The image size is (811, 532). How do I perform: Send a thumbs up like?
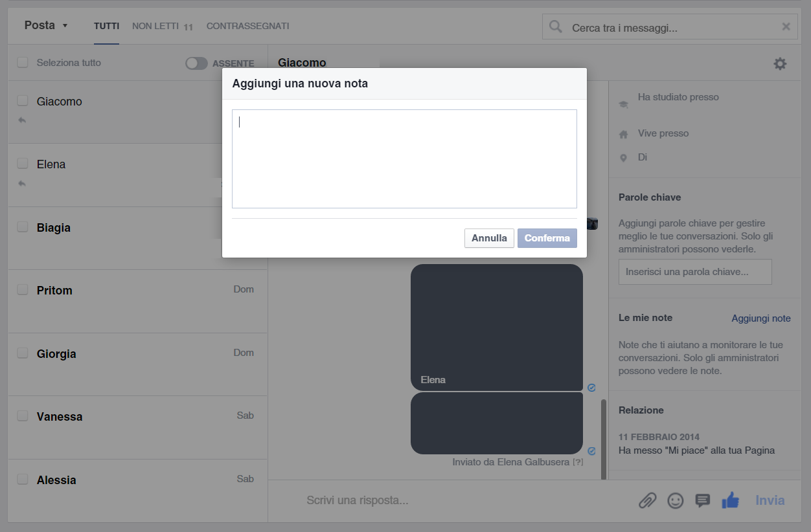731,500
